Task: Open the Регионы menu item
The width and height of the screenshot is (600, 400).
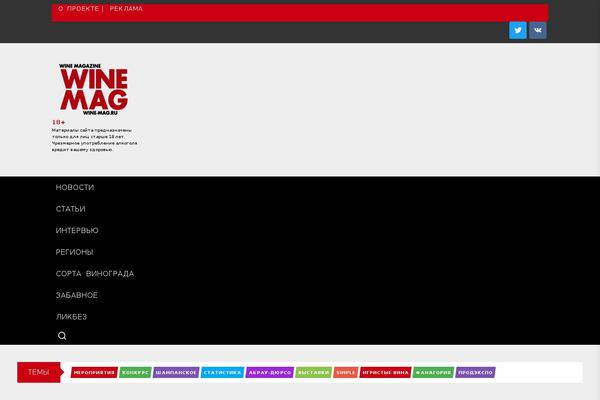Action: tap(74, 252)
